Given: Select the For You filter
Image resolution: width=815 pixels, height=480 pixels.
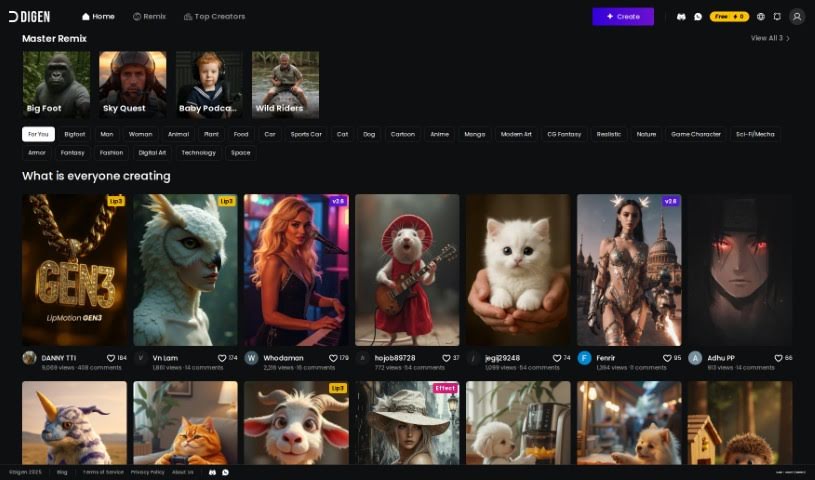Looking at the screenshot, I should click(38, 134).
